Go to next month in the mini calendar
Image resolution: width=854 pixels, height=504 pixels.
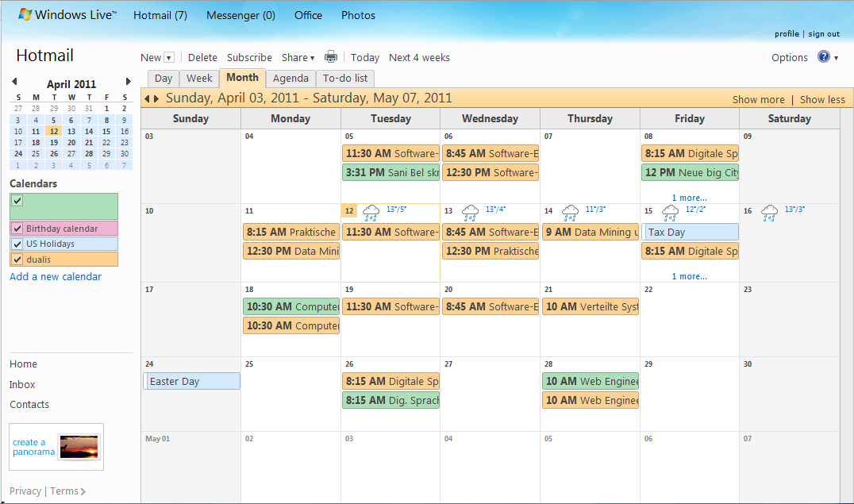tap(129, 81)
